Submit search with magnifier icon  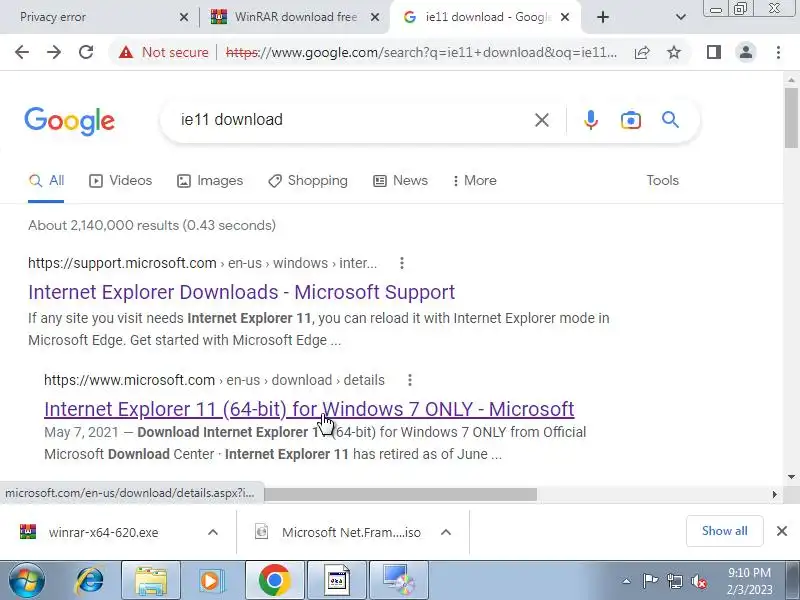tap(670, 120)
